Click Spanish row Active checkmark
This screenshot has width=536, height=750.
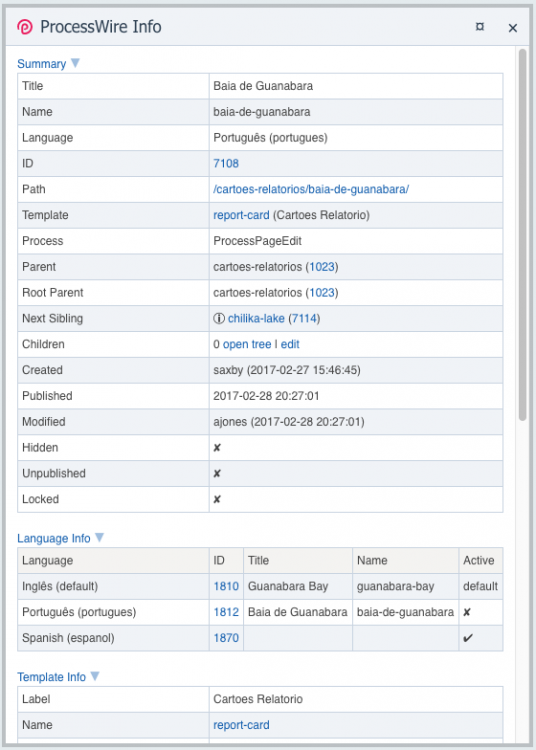click(468, 638)
